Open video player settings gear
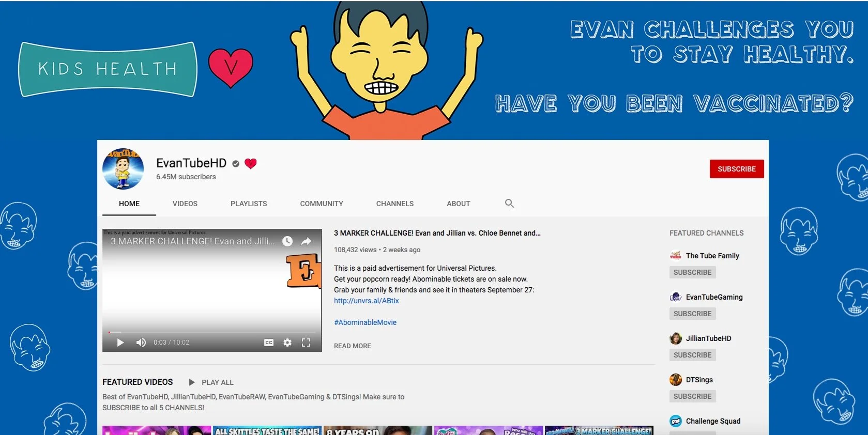This screenshot has height=435, width=868. 287,343
